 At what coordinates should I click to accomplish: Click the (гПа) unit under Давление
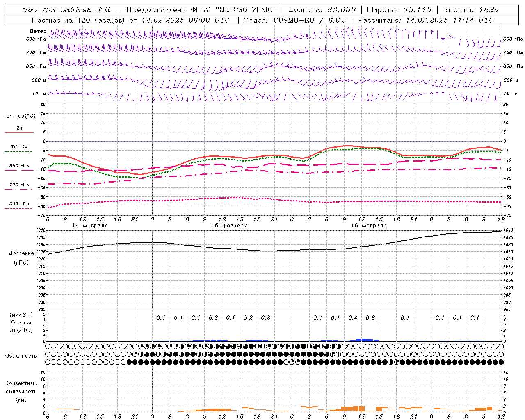coord(21,262)
